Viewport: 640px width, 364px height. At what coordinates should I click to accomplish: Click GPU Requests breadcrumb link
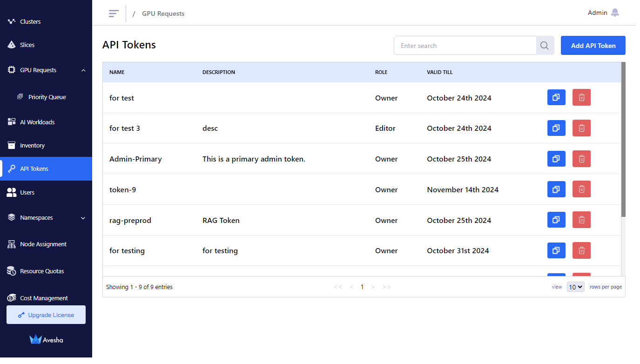tap(163, 13)
